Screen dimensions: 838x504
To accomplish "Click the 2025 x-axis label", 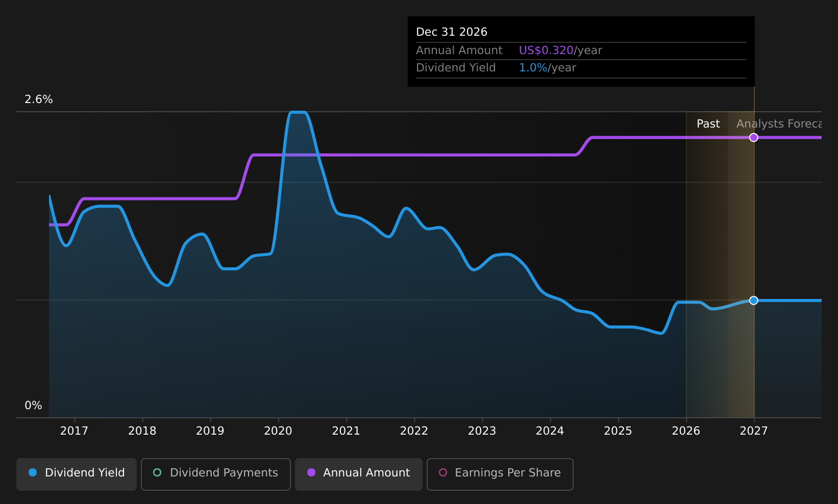I will [618, 431].
